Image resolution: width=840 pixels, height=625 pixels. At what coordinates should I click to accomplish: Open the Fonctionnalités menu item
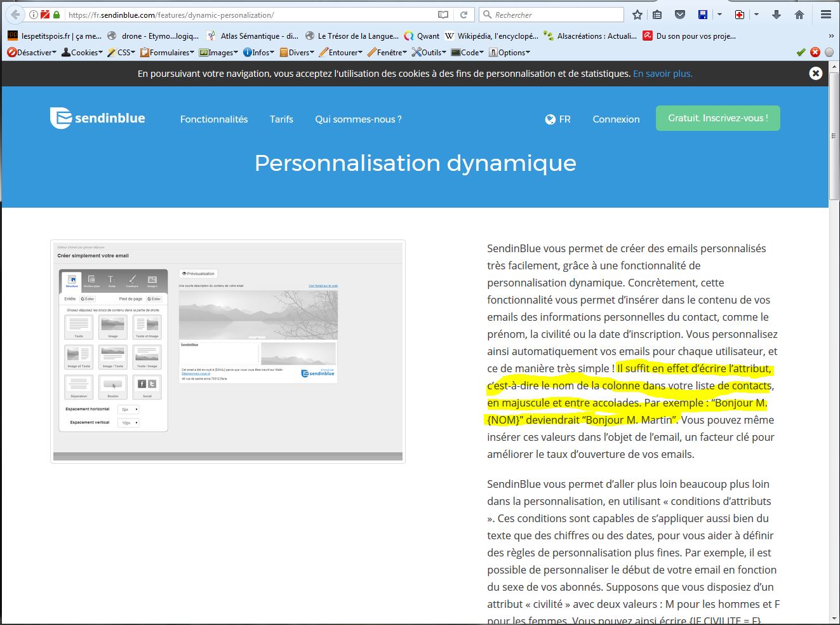pos(214,119)
